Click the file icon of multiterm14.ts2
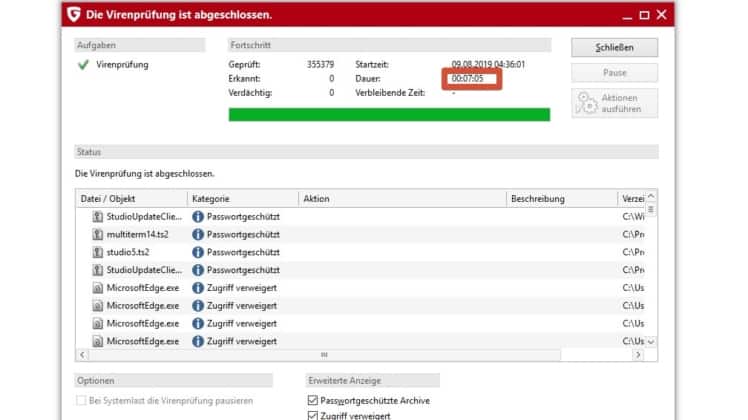The image size is (748, 420). click(x=97, y=234)
